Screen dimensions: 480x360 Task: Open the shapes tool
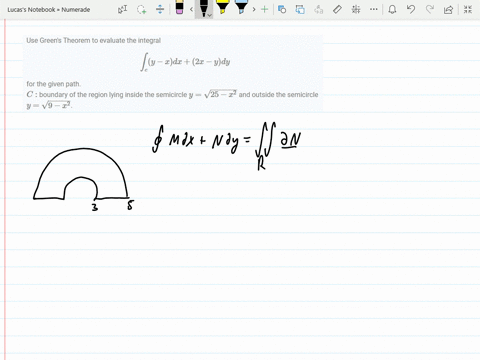coord(282,9)
